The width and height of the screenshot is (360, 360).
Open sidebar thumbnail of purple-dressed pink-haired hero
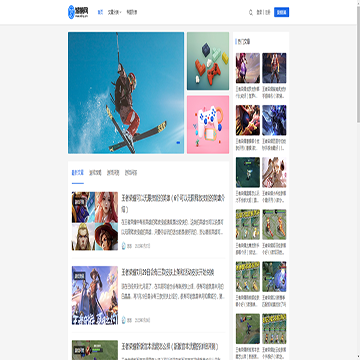248,68
